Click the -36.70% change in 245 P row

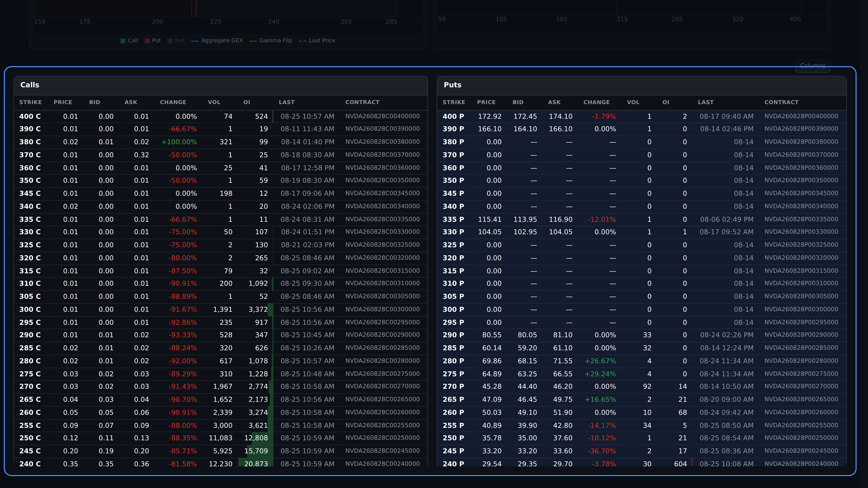tap(602, 451)
